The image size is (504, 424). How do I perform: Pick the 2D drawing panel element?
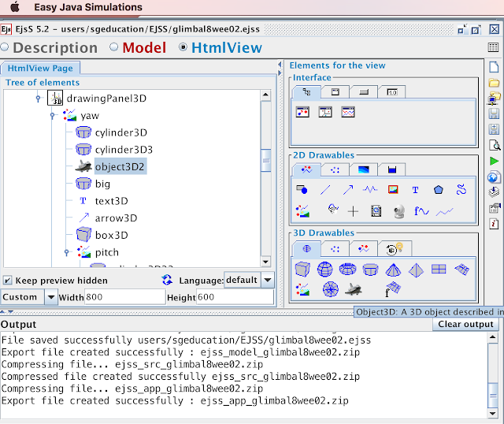(302, 112)
